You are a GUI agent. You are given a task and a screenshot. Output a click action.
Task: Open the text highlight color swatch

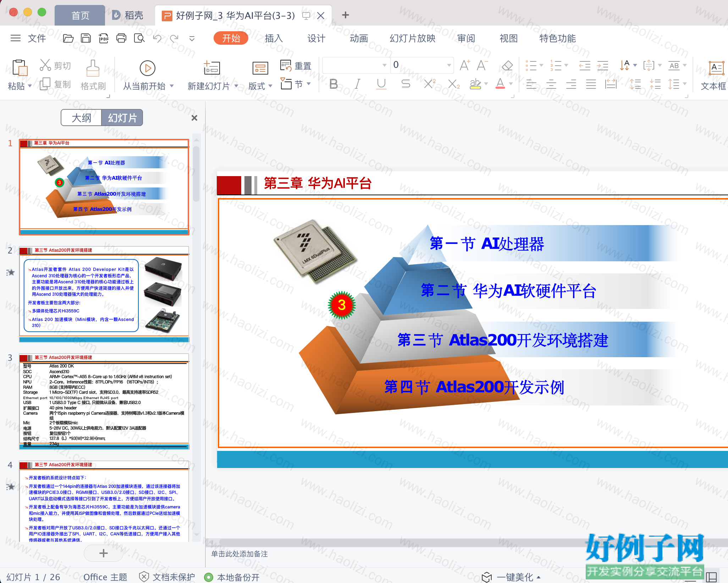click(x=475, y=84)
